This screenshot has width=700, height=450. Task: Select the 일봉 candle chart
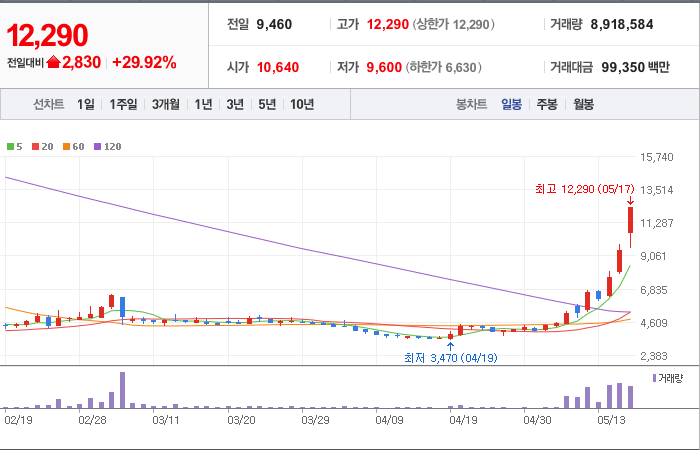[511, 104]
